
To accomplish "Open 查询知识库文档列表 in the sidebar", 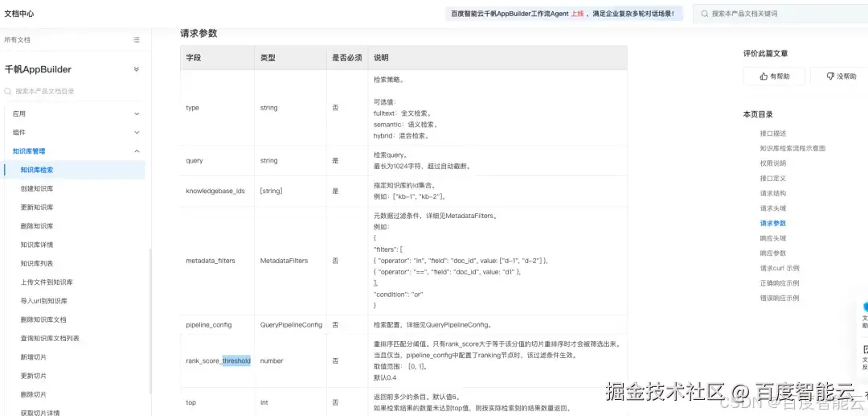I will click(51, 339).
